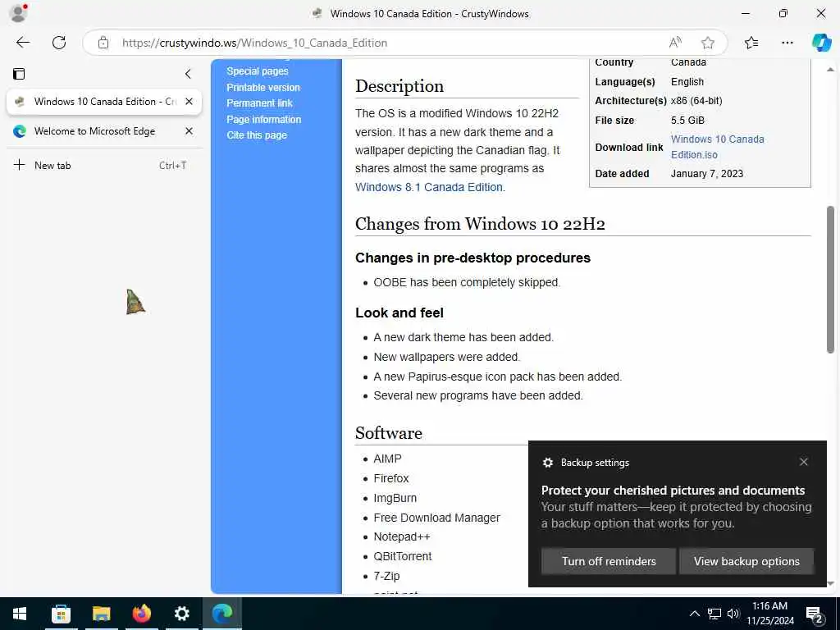This screenshot has width=840, height=630.
Task: Click the 'Firefox' item in Software list
Action: 391,478
